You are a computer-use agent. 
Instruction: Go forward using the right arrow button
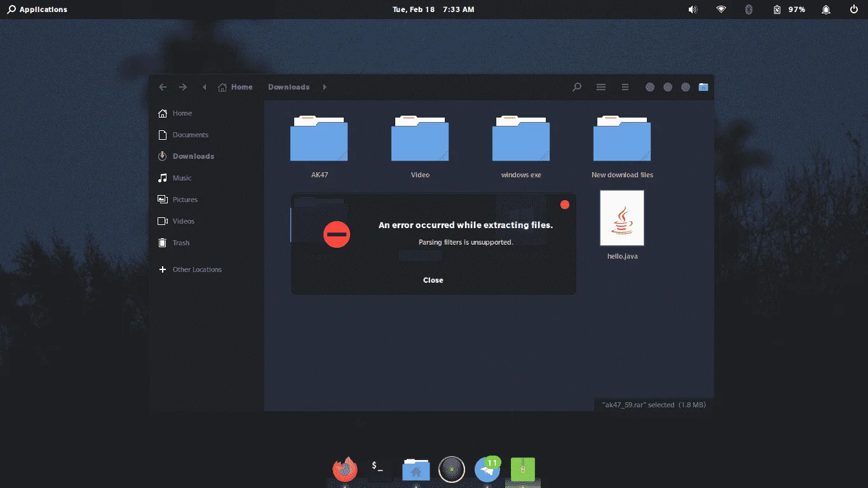pos(183,87)
